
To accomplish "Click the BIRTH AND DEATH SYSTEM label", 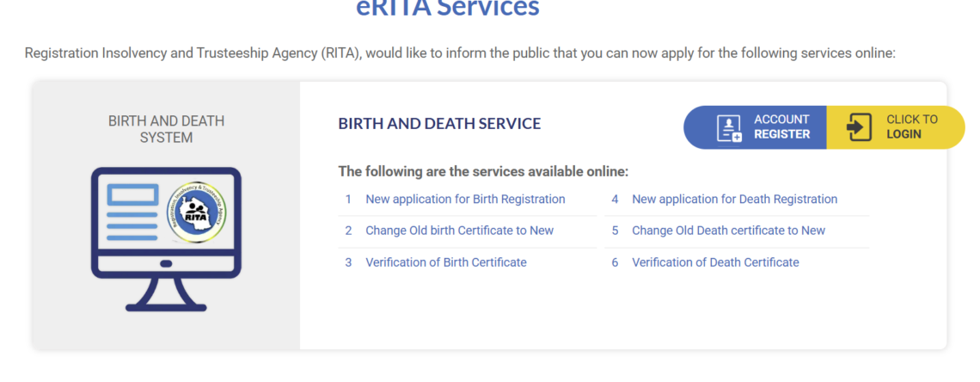I will (x=166, y=129).
